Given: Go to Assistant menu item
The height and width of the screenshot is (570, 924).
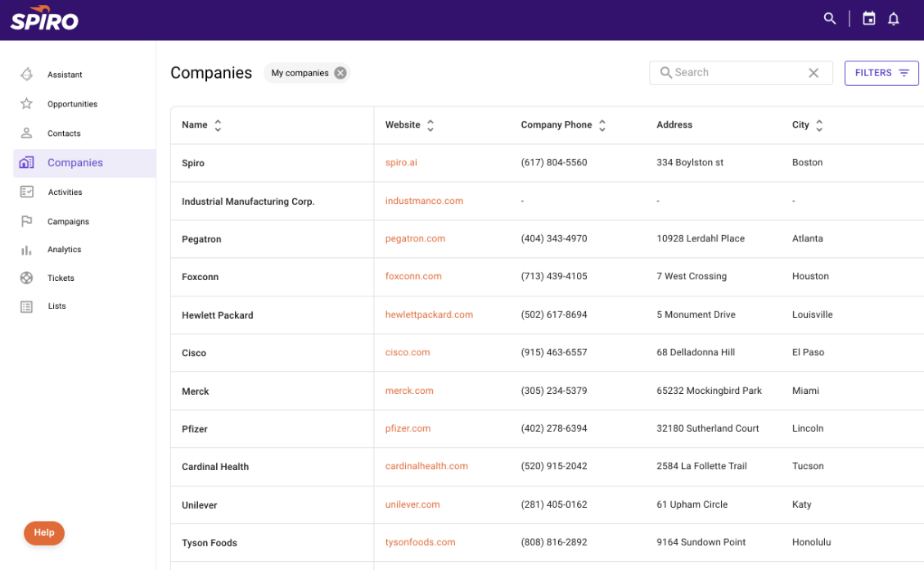Looking at the screenshot, I should 65,75.
